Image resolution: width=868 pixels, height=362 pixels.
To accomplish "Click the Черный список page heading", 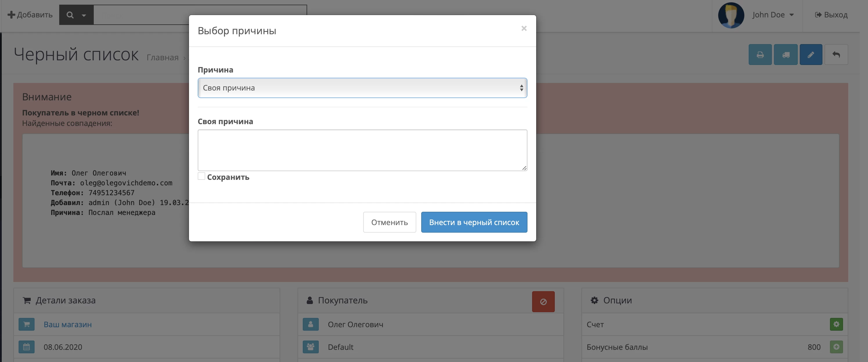I will click(76, 55).
